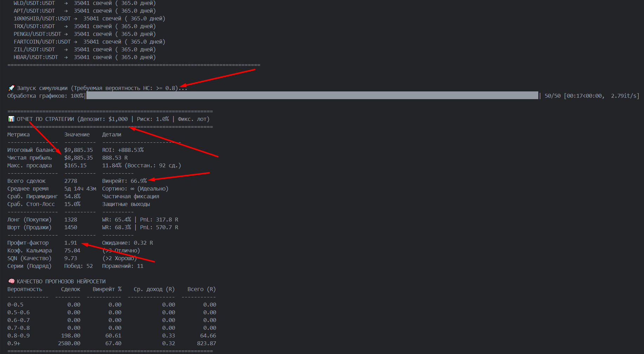Click the 11.84% drawdown recovery detail
The image size is (644, 354).
[x=142, y=166]
